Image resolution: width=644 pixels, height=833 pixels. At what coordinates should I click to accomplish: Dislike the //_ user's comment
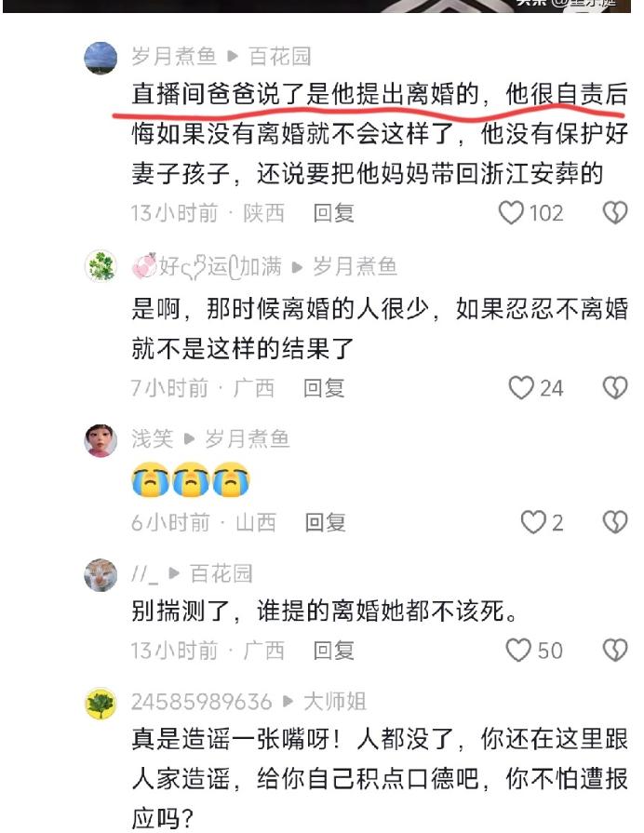[615, 651]
